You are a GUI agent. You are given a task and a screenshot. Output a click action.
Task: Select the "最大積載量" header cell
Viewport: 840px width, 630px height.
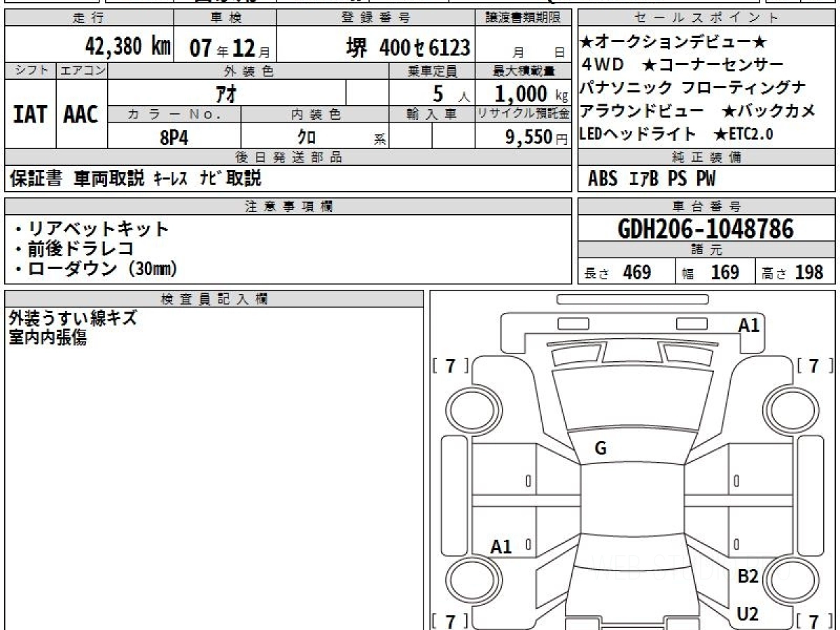click(524, 71)
